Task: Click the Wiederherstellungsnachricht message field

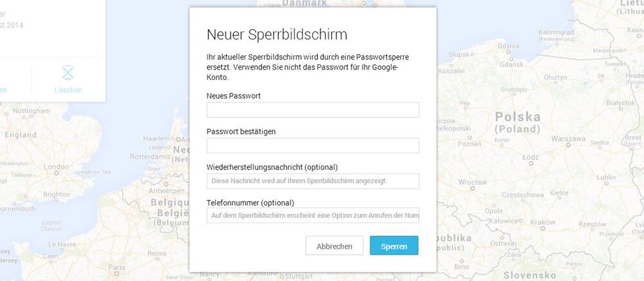Action: point(312,181)
